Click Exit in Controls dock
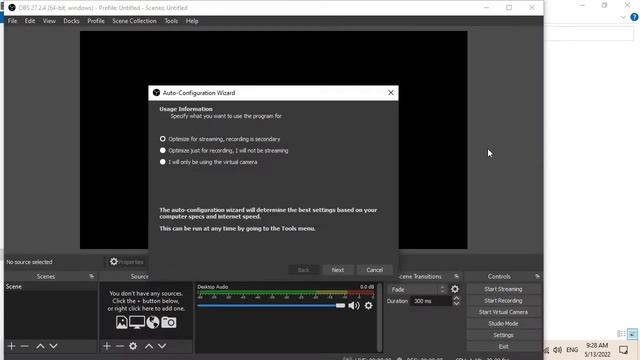Viewport: 640px width, 360px height. [503, 346]
